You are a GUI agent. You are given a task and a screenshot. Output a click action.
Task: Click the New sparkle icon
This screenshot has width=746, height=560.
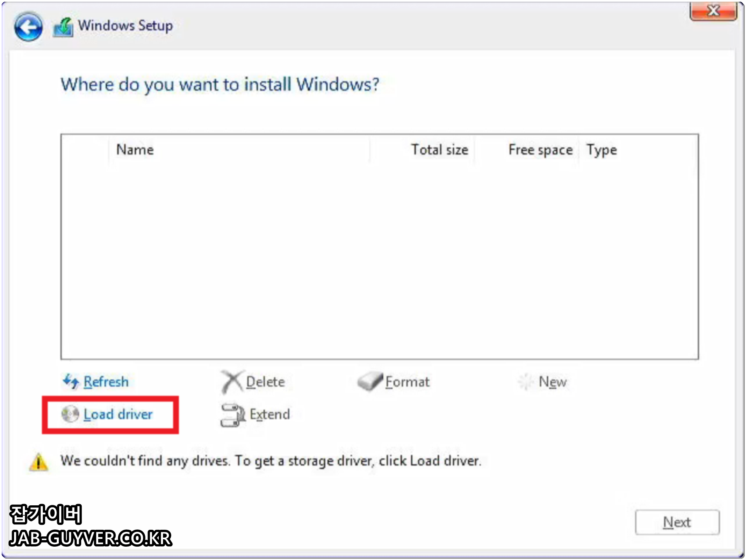tap(526, 381)
